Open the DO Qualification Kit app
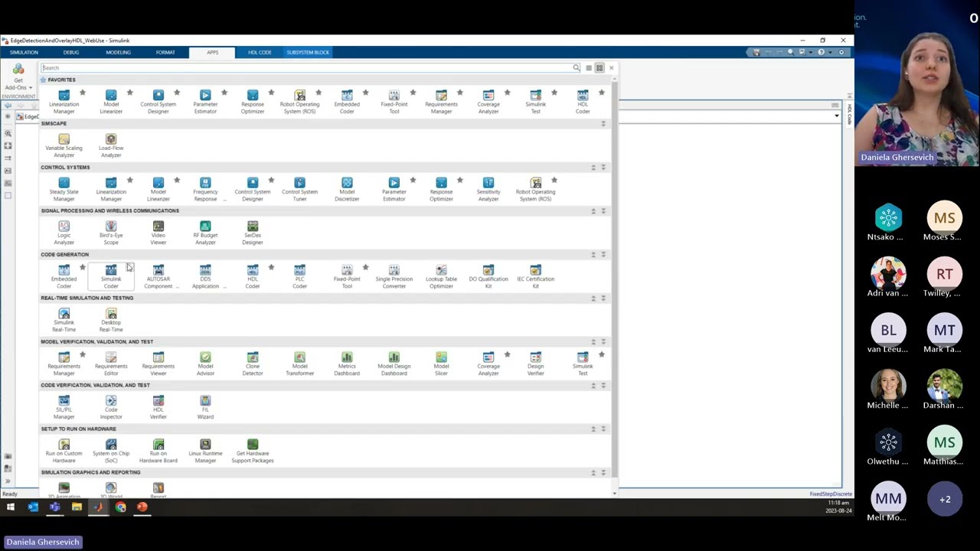Image resolution: width=980 pixels, height=551 pixels. click(x=488, y=276)
